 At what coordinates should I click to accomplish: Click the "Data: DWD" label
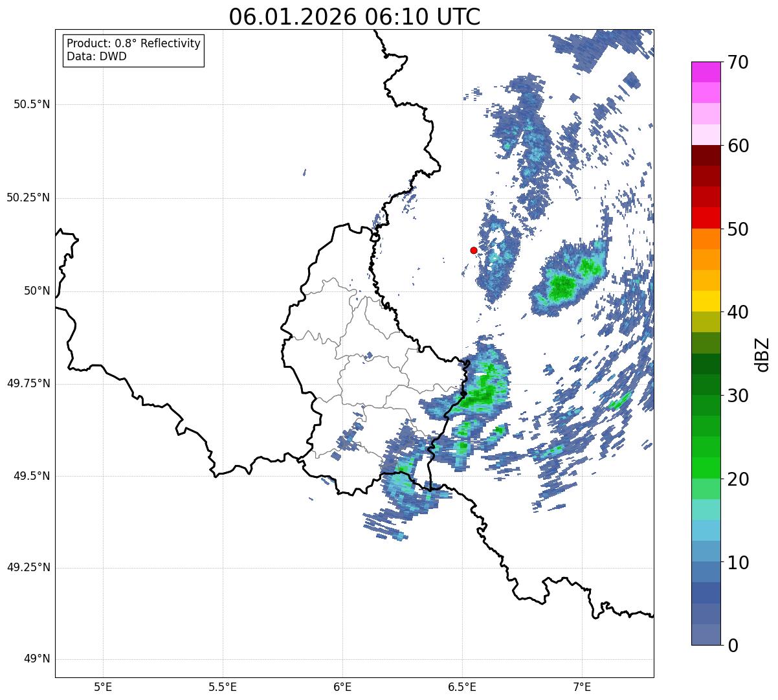click(x=97, y=56)
